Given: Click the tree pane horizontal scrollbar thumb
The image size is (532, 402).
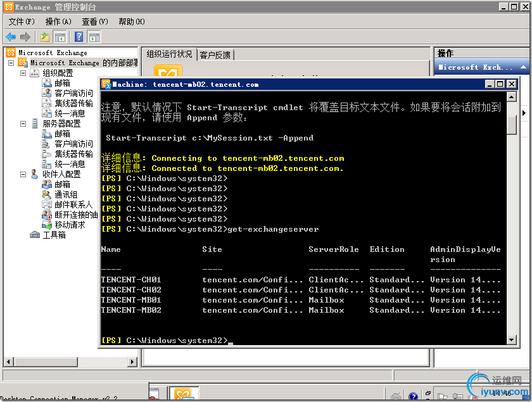Looking at the screenshot, I should [46, 361].
